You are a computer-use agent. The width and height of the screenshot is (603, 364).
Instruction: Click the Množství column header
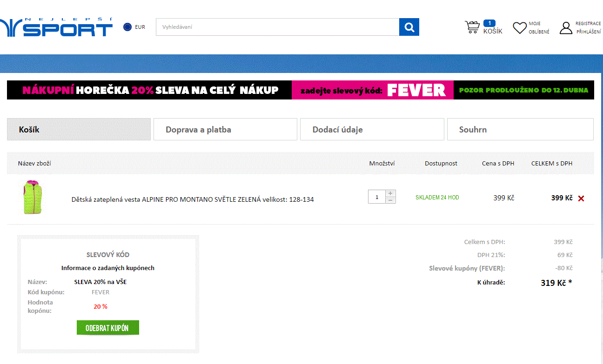[x=382, y=163]
